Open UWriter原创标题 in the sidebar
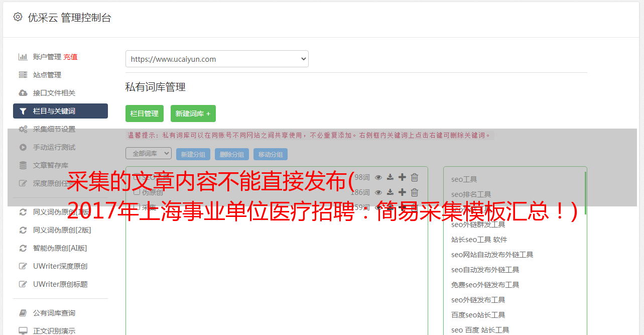 pyautogui.click(x=60, y=284)
